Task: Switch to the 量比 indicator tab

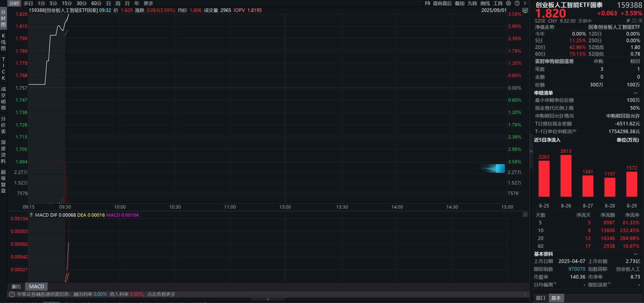Action: [16, 287]
